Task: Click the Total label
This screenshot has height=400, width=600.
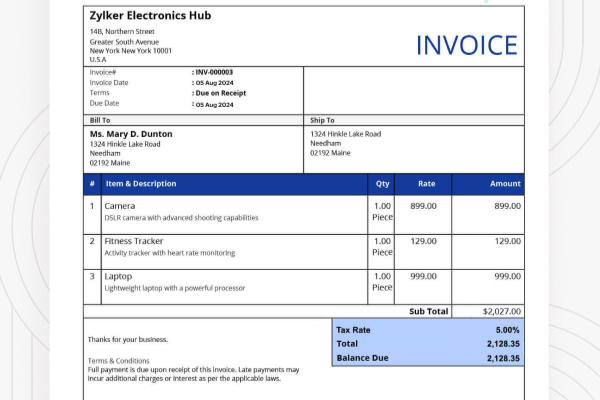Action: (347, 344)
